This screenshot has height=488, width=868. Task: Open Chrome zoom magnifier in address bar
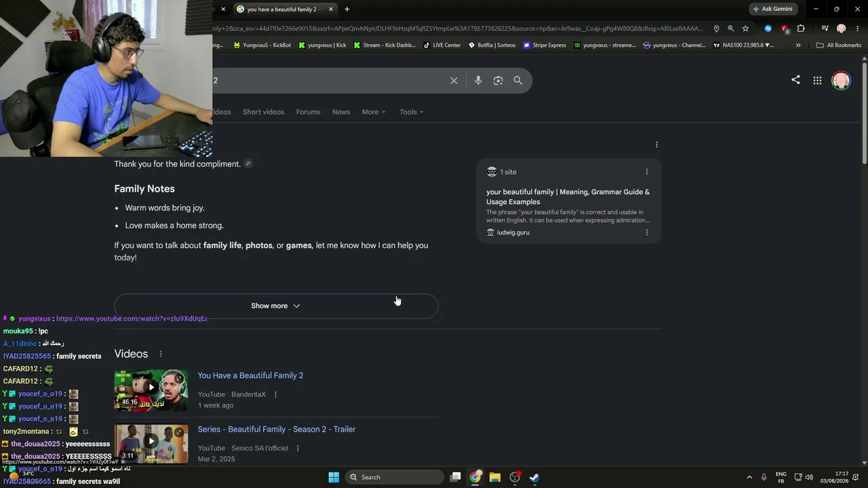click(x=730, y=28)
